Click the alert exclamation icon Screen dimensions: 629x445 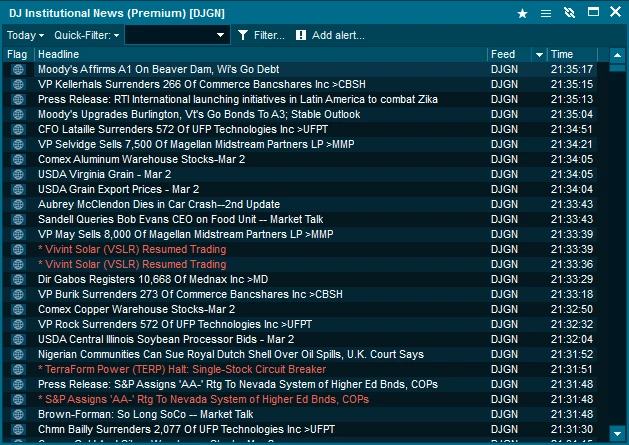pyautogui.click(x=301, y=35)
